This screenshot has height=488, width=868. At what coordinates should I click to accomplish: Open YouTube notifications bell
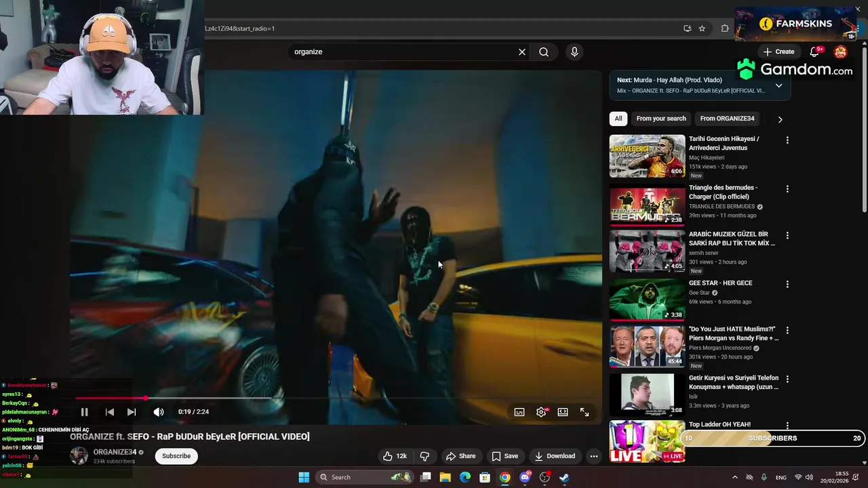click(815, 52)
